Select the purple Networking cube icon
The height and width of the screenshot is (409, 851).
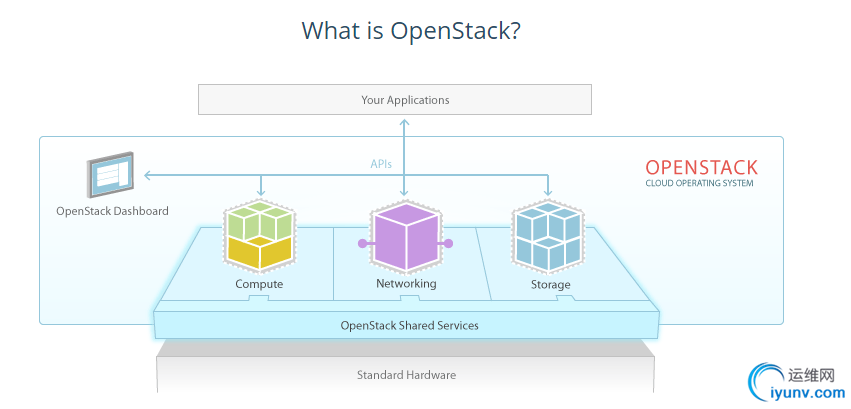pyautogui.click(x=405, y=237)
